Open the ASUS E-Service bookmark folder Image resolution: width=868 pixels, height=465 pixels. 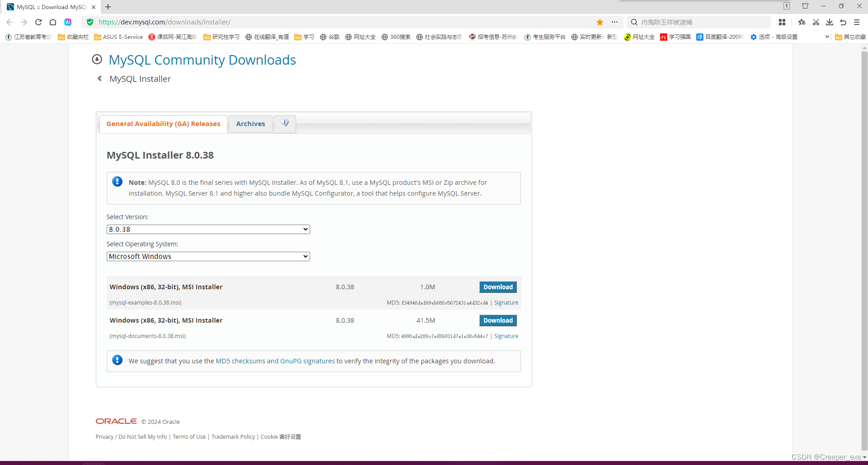(x=118, y=37)
